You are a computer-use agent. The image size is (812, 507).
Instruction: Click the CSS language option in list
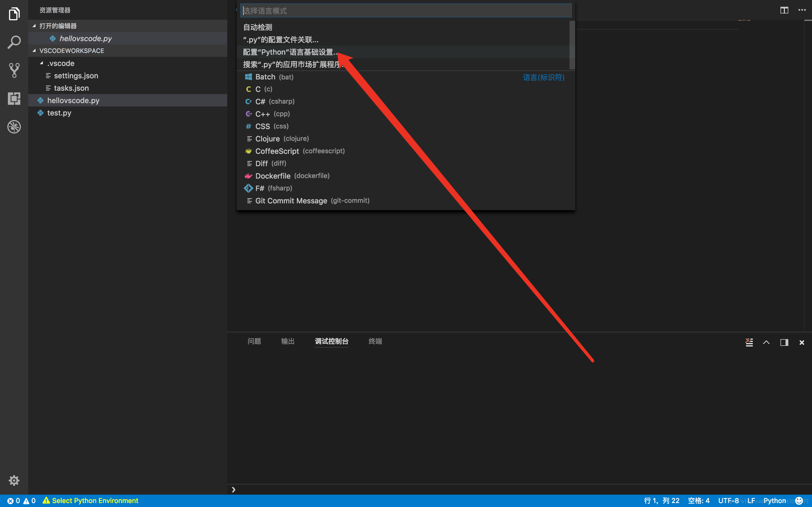[271, 126]
